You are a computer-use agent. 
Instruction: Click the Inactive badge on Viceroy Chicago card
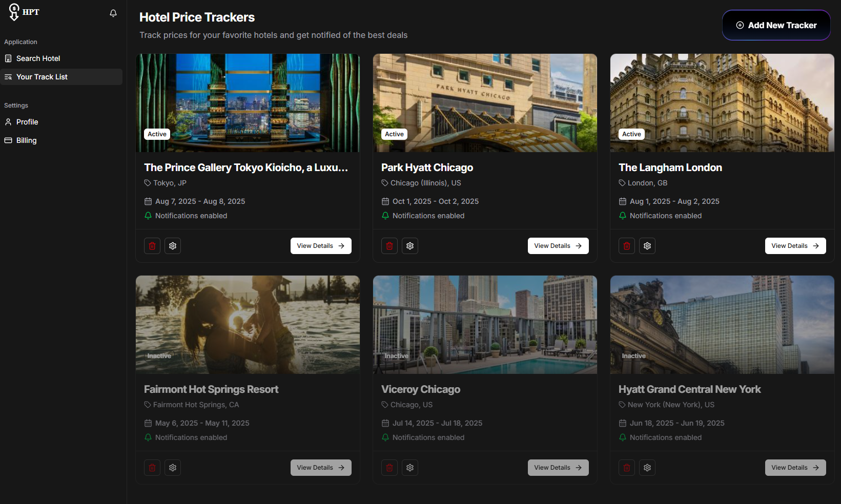pyautogui.click(x=397, y=356)
